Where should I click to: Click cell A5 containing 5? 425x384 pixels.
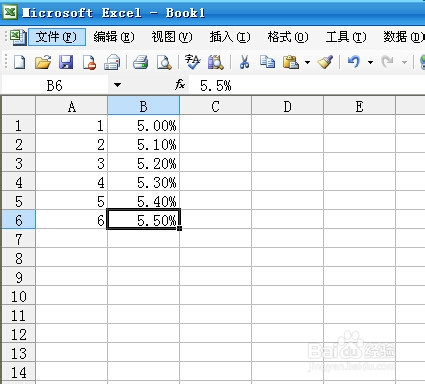(72, 201)
